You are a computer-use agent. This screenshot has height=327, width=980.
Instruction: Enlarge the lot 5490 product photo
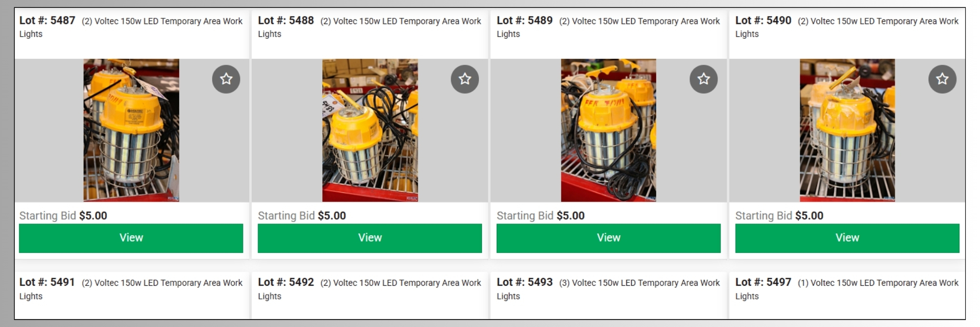point(847,130)
